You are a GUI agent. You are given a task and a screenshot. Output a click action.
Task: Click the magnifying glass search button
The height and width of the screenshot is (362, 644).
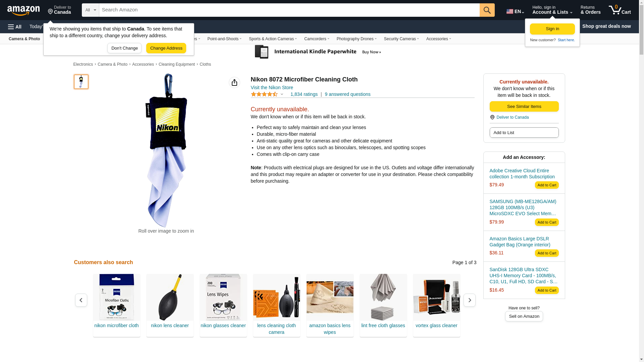(487, 10)
